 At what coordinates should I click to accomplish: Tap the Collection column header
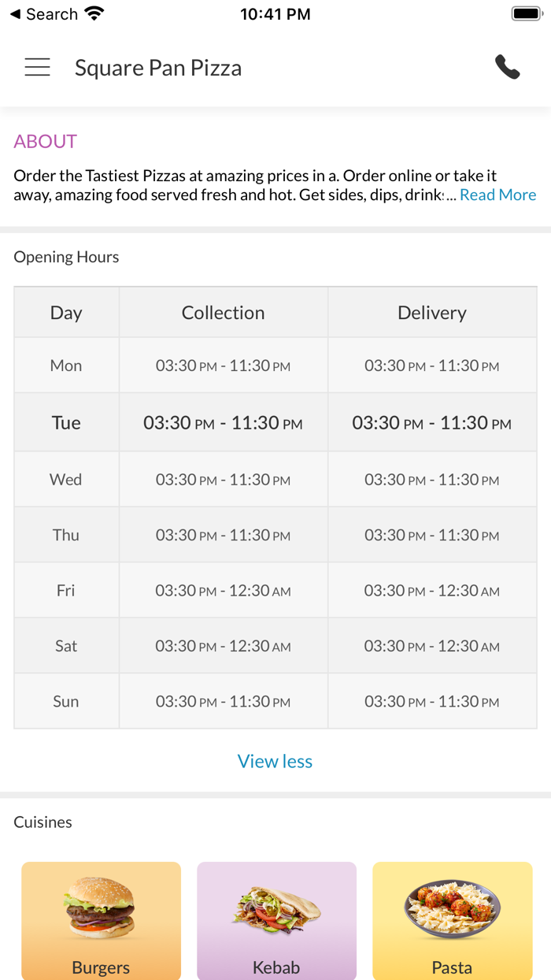(224, 313)
